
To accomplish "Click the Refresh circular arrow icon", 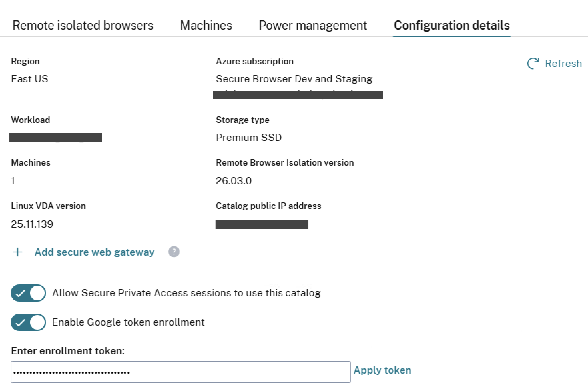I will click(x=533, y=63).
